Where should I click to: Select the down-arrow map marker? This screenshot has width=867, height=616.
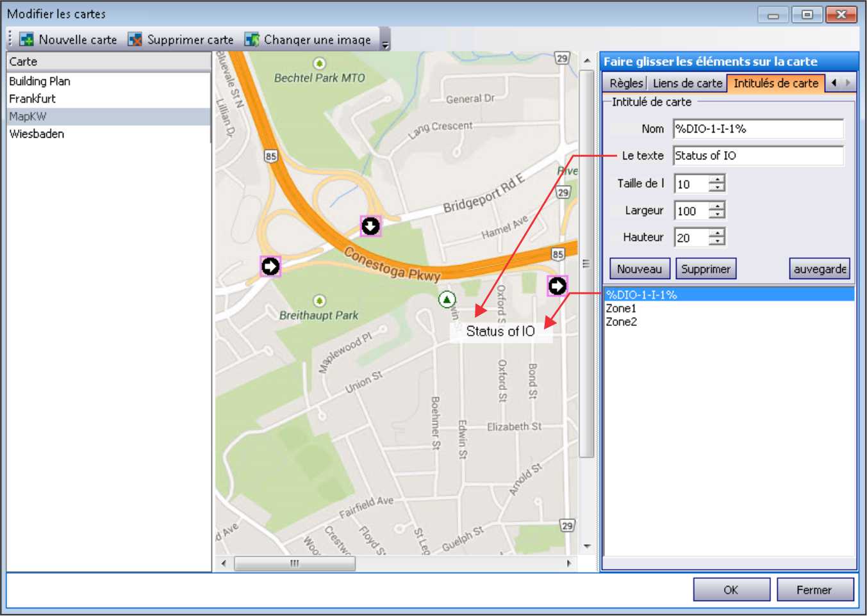[370, 226]
